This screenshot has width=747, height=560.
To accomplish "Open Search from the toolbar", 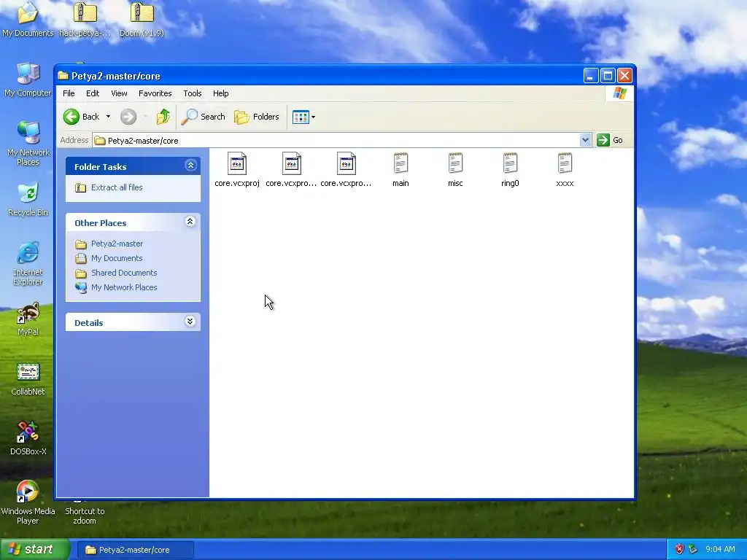I will point(204,117).
